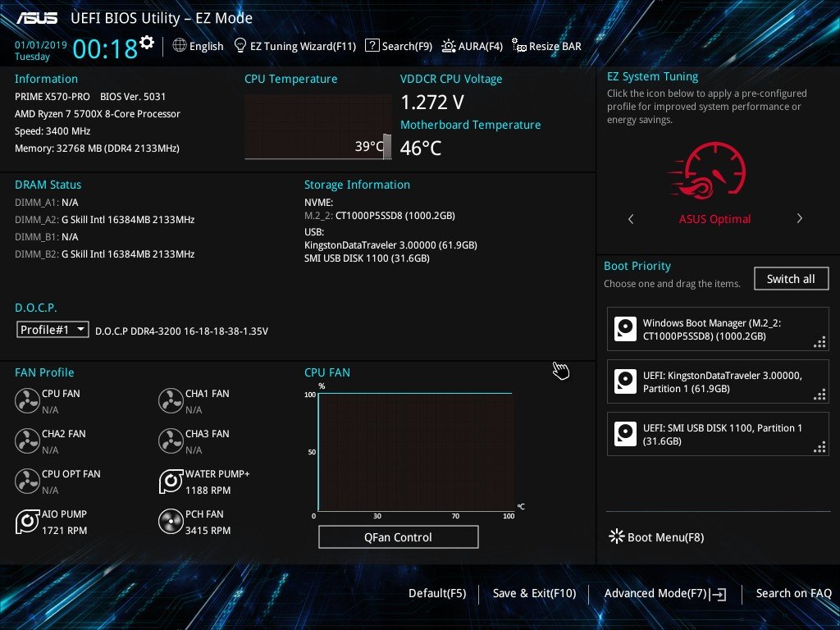
Task: Click the CHA1 FAN icon
Action: (x=171, y=401)
